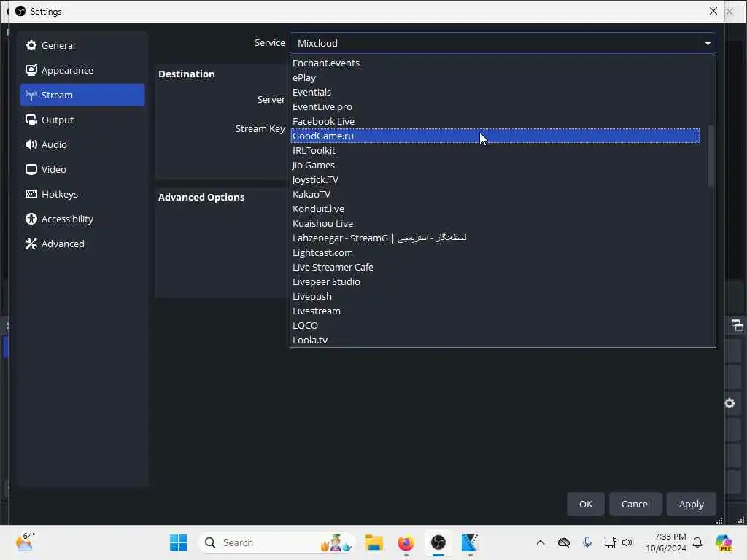Image resolution: width=747 pixels, height=560 pixels.
Task: Click the taskbar Search box
Action: (276, 542)
